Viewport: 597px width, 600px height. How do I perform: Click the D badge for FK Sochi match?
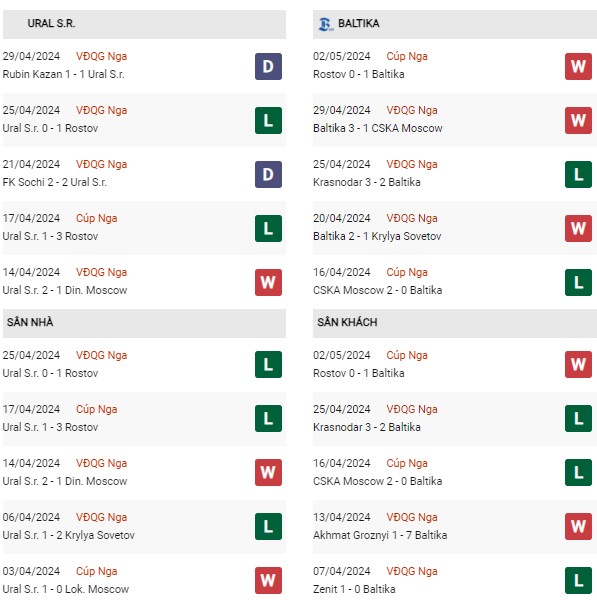pyautogui.click(x=268, y=174)
